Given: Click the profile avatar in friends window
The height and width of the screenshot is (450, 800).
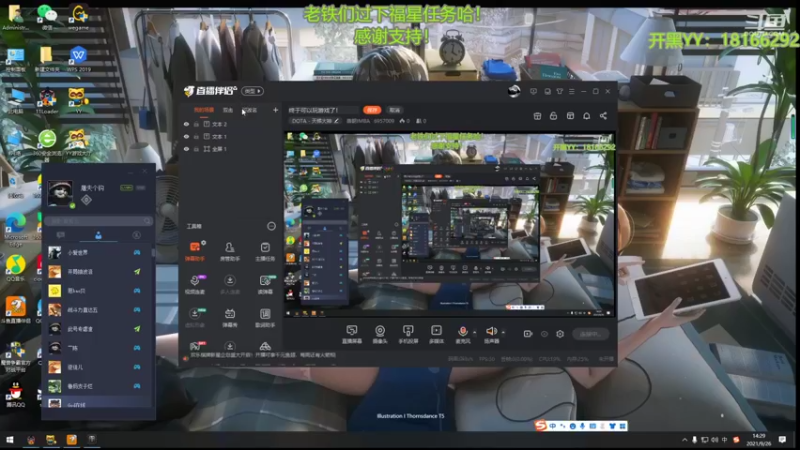Looking at the screenshot, I should (x=60, y=193).
